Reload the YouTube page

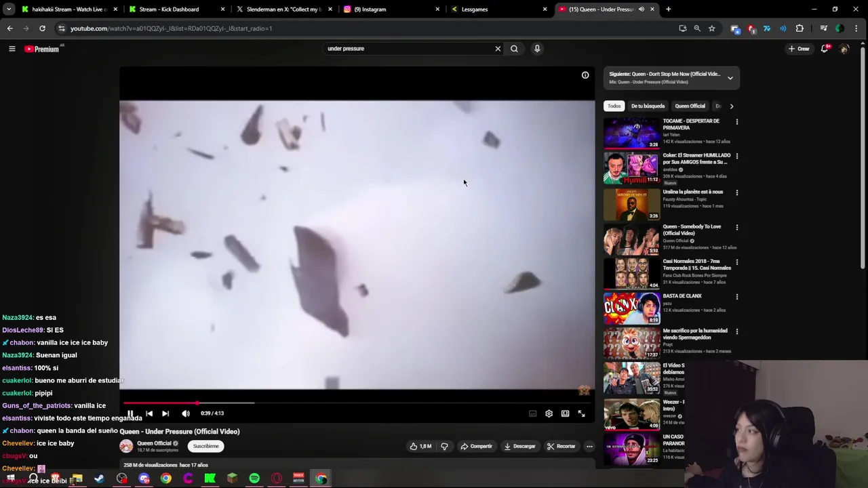coord(42,28)
